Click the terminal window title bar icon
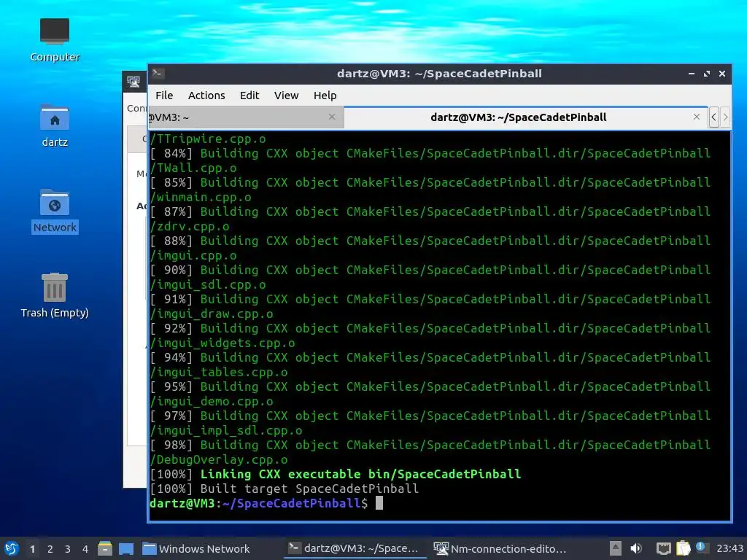The width and height of the screenshot is (747, 560). (158, 74)
